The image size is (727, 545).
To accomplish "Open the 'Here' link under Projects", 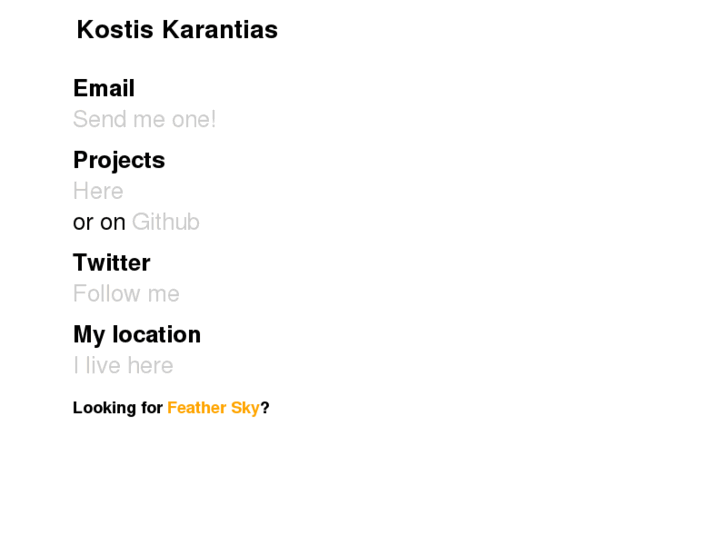I will click(x=98, y=191).
